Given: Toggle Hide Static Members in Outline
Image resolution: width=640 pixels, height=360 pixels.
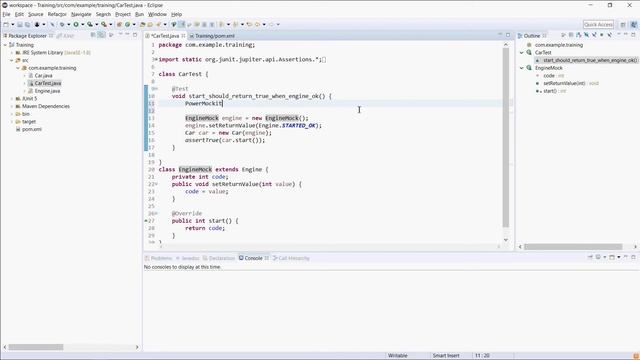Looking at the screenshot, I should tap(594, 36).
